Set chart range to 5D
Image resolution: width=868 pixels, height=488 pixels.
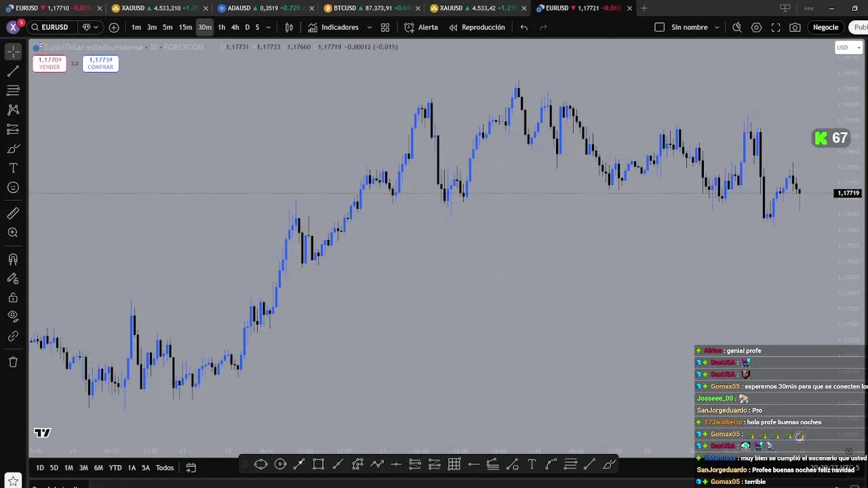click(x=54, y=468)
